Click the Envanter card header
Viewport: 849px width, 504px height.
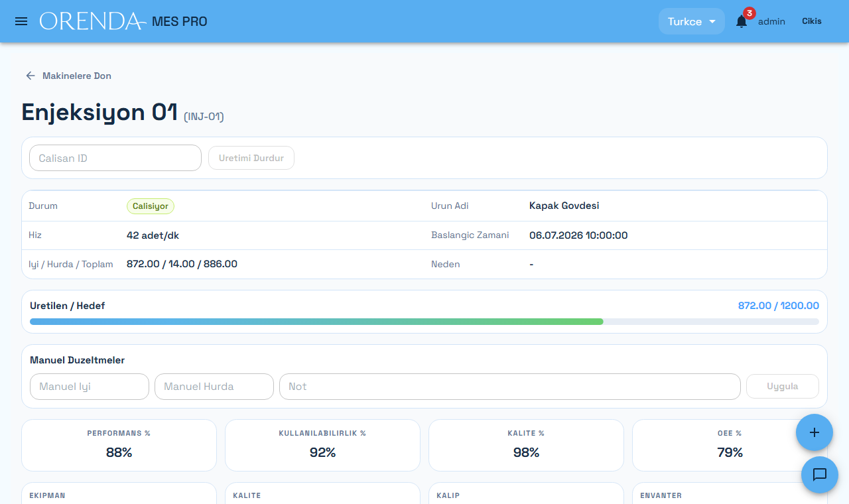(x=661, y=495)
